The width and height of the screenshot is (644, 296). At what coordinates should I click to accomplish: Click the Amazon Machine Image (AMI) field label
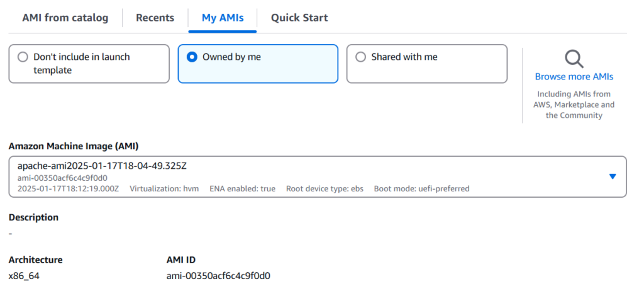(73, 146)
